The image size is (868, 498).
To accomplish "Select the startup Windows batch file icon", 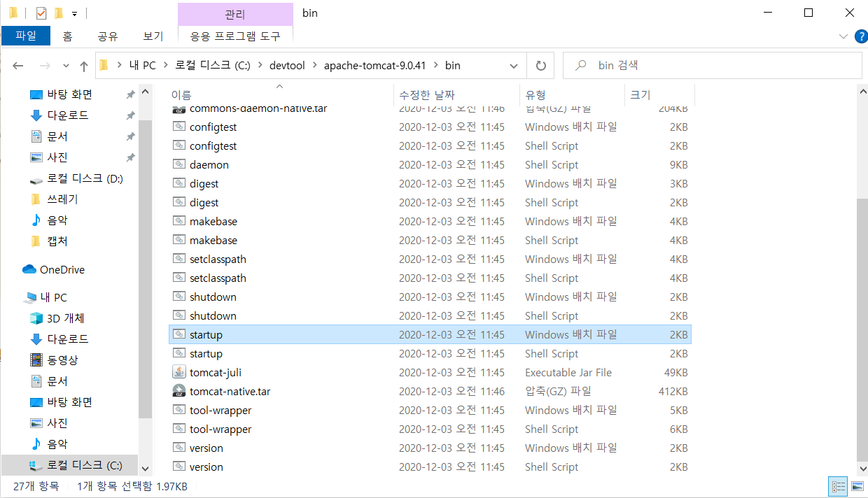I will [179, 334].
